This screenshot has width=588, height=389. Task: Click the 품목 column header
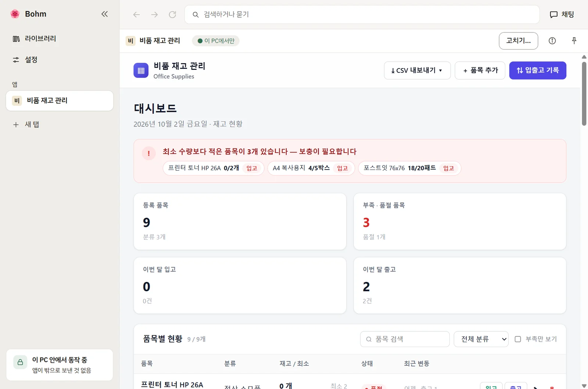147,364
